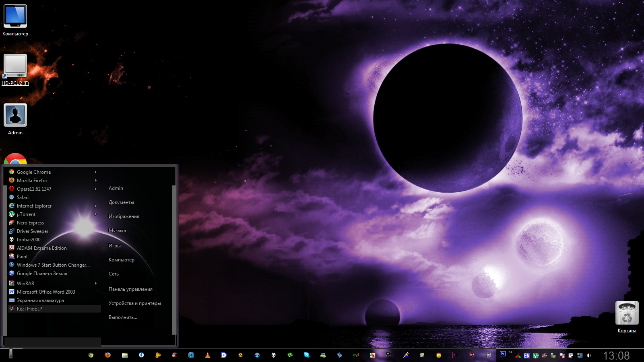Click the Photoshop icon in the taskbar

[x=502, y=354]
